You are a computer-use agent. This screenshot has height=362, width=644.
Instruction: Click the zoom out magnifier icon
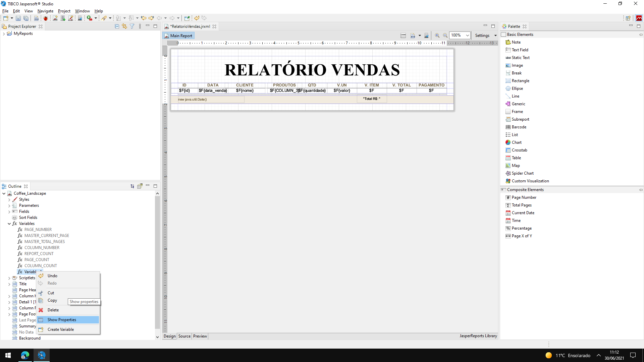445,36
